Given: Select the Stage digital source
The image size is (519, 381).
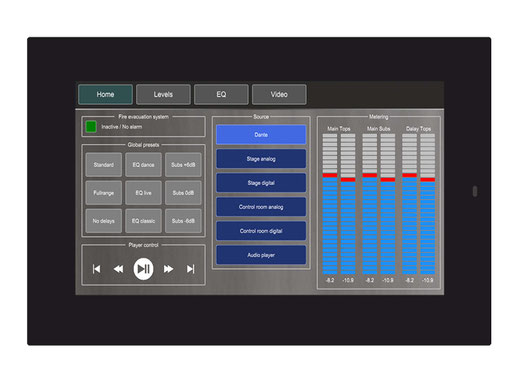Looking at the screenshot, I should pos(261,183).
